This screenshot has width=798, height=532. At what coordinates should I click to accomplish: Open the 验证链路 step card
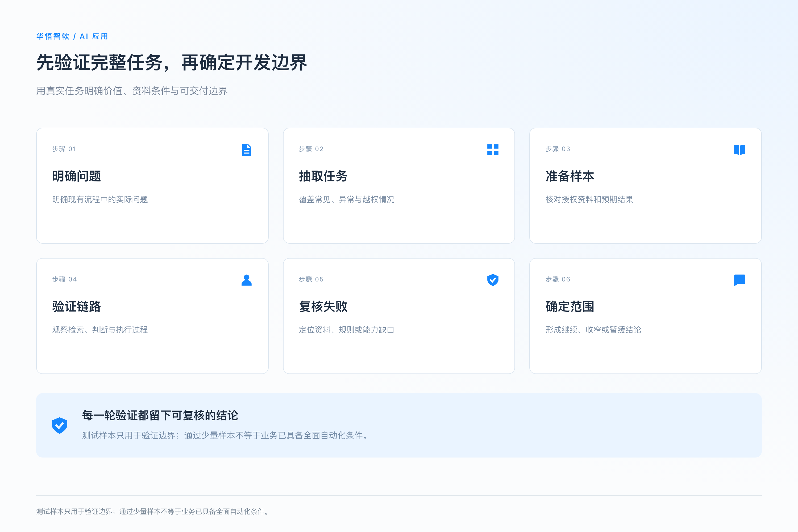click(x=152, y=316)
